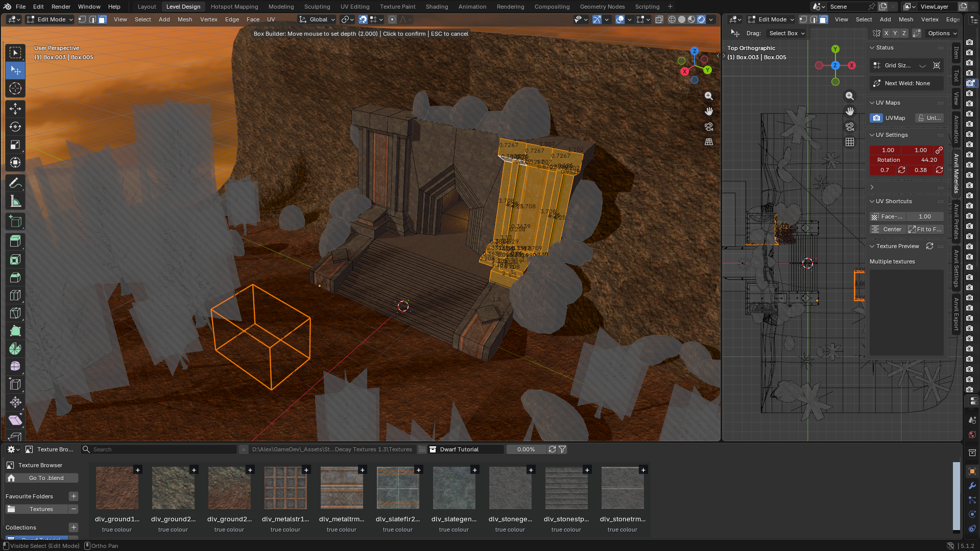Click the zoom magnifier in the 3D viewport
Viewport: 980px width, 551px height.
tap(709, 96)
